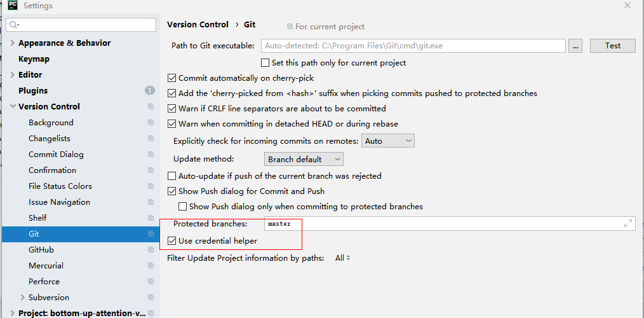Click into the Path to Git executable field
Screen dimensions: 644x318
(x=413, y=46)
